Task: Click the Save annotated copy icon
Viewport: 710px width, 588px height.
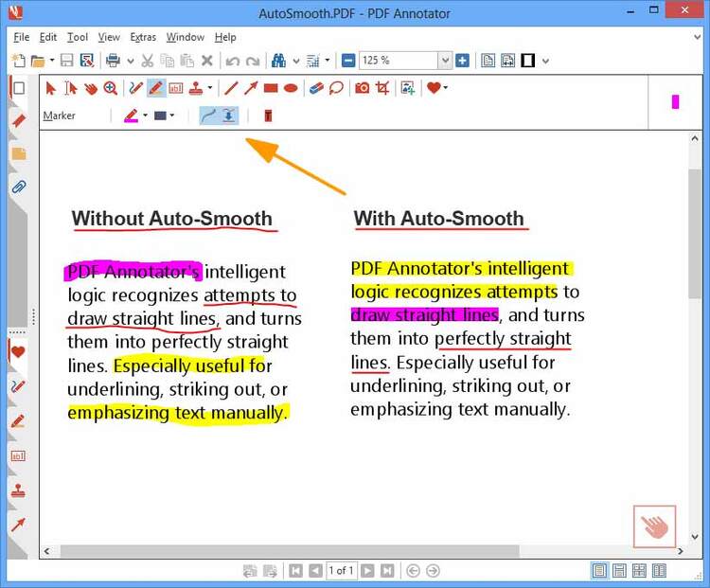Action: (x=86, y=61)
